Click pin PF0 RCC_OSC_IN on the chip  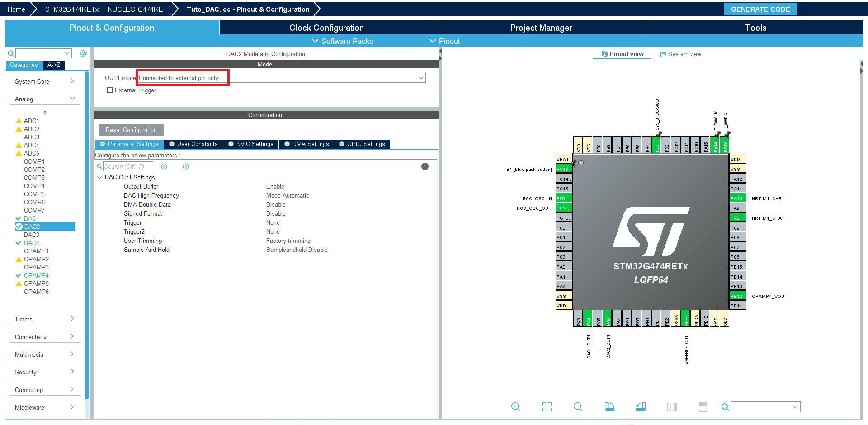point(564,198)
